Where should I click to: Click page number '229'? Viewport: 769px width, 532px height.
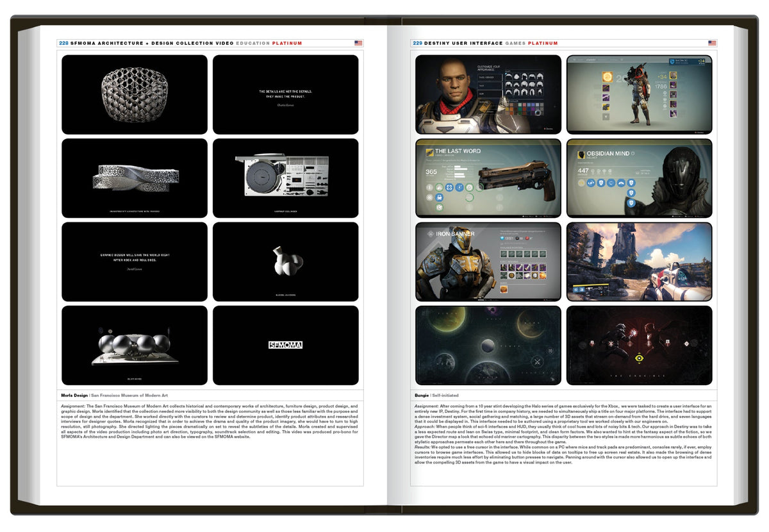[x=417, y=44]
